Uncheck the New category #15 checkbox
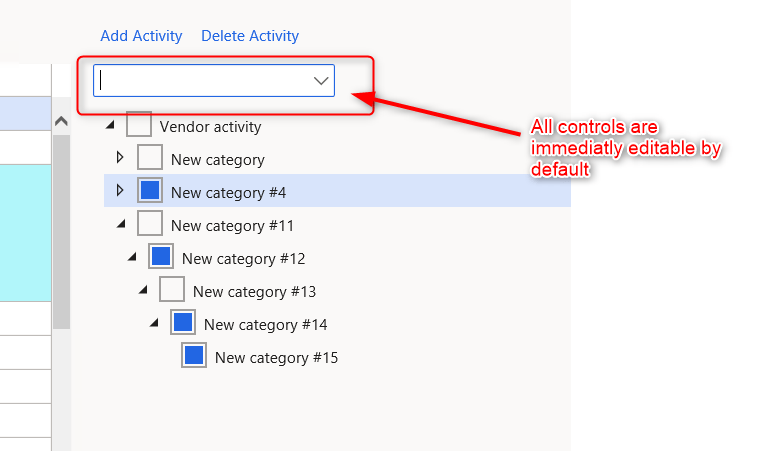Screen dimensions: 763x451 click(x=194, y=356)
